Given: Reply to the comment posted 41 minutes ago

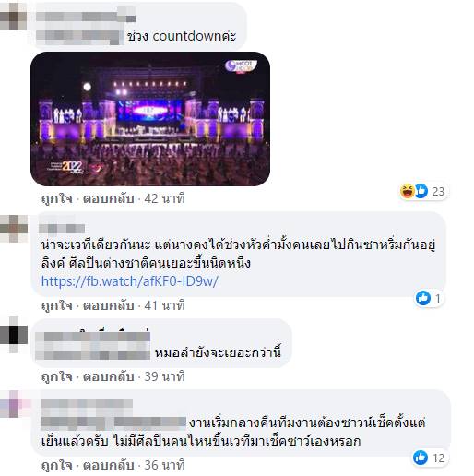Looking at the screenshot, I should click(109, 305).
